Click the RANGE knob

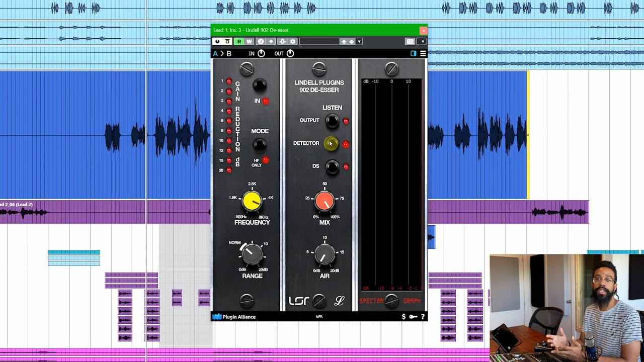(252, 255)
